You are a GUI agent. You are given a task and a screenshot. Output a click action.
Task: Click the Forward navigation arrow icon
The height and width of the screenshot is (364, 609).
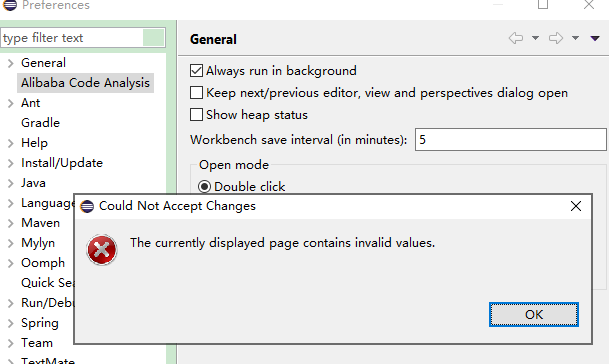(x=556, y=38)
